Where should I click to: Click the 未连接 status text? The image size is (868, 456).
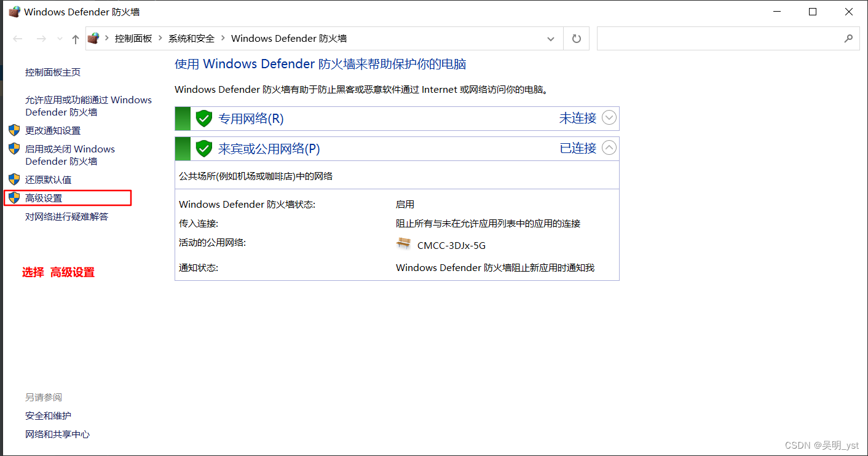(578, 118)
